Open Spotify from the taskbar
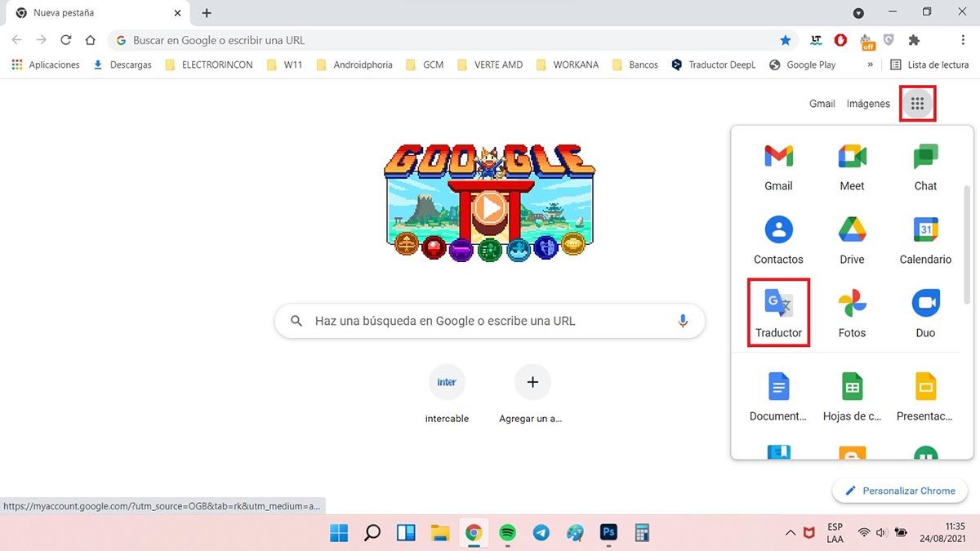 pos(507,533)
